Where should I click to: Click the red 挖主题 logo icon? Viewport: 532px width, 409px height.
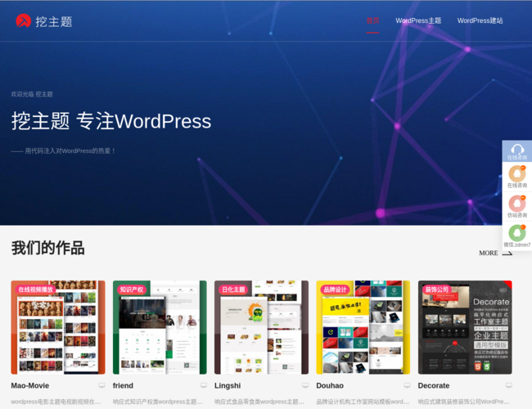(x=24, y=20)
